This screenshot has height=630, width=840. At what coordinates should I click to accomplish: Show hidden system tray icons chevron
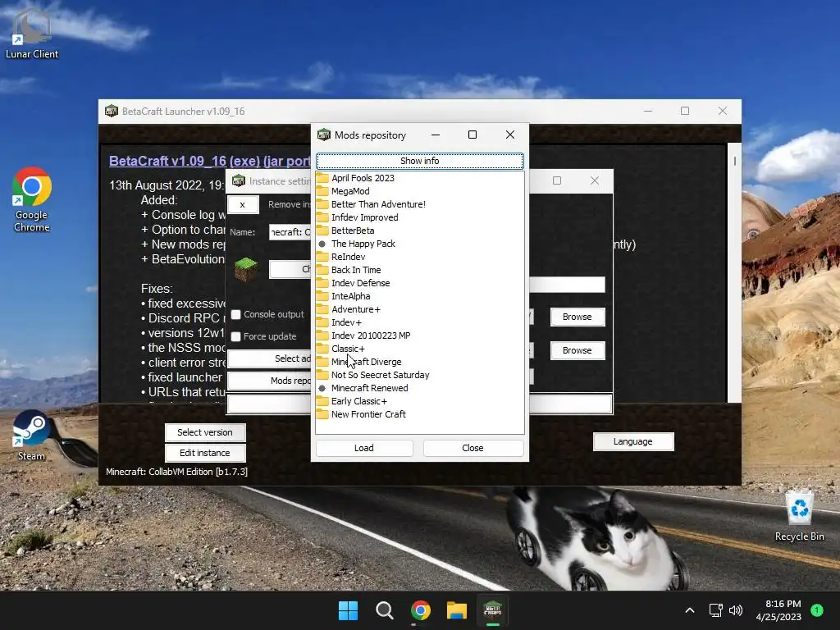pyautogui.click(x=690, y=610)
